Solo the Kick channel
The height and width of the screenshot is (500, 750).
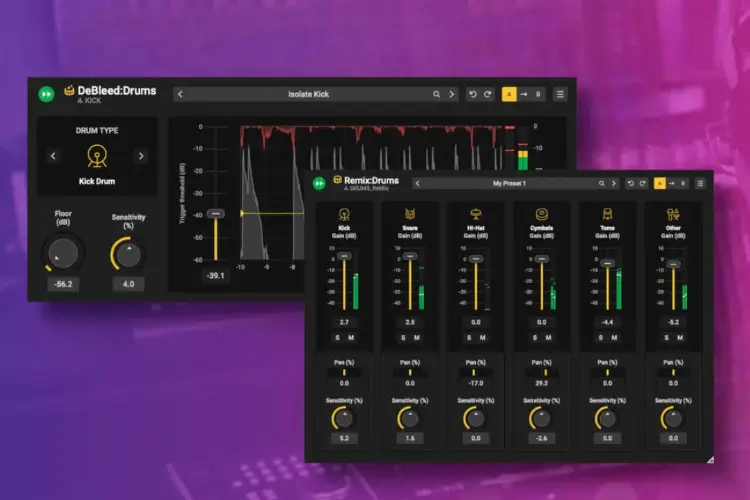tap(338, 338)
